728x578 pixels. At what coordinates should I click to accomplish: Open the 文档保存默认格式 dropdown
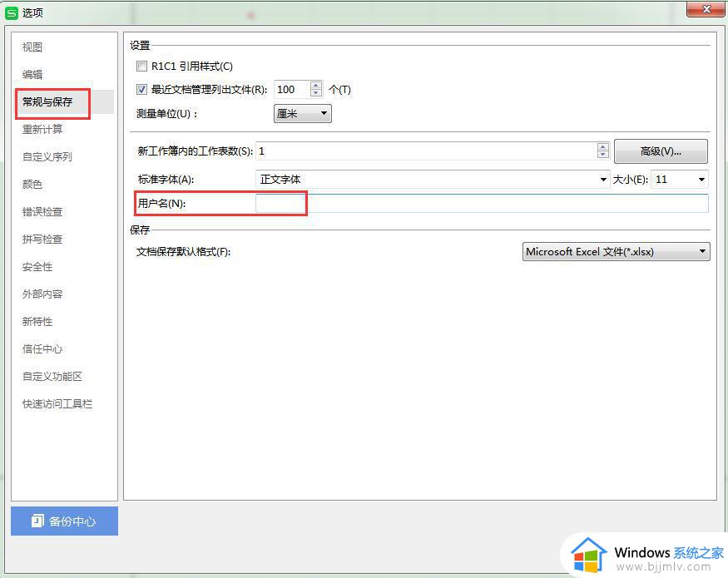[x=617, y=252]
